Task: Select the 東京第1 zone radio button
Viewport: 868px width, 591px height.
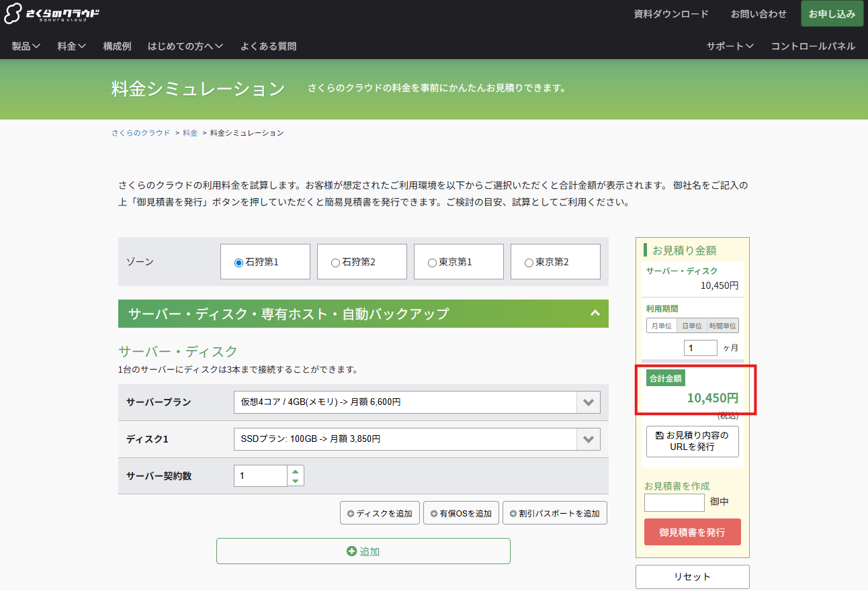Action: 431,261
